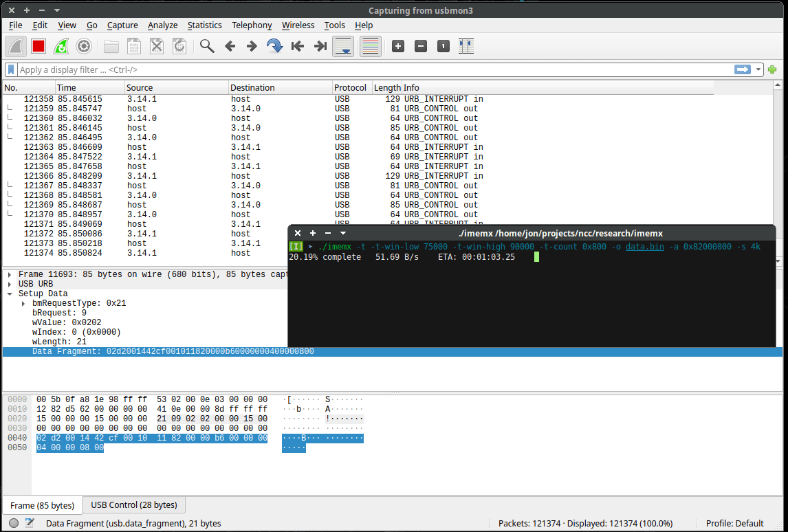Image resolution: width=788 pixels, height=532 pixels.
Task: Click the expert information status indicator
Action: pos(14,523)
